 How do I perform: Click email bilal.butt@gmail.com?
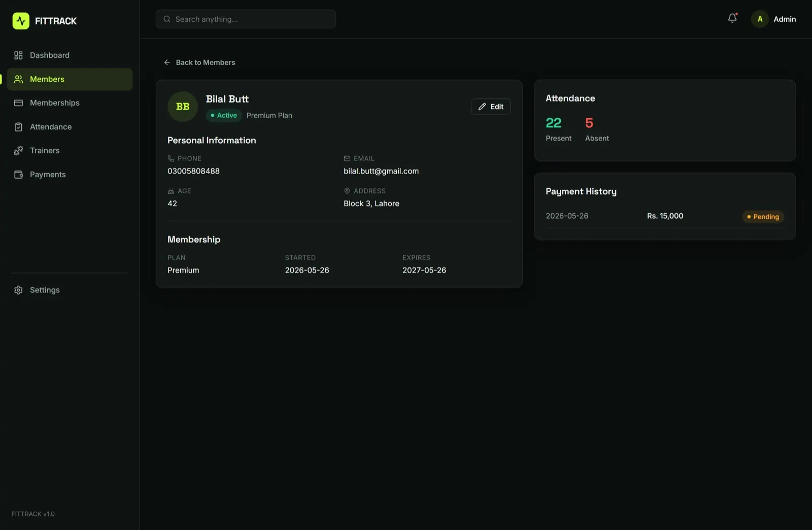[x=381, y=171]
